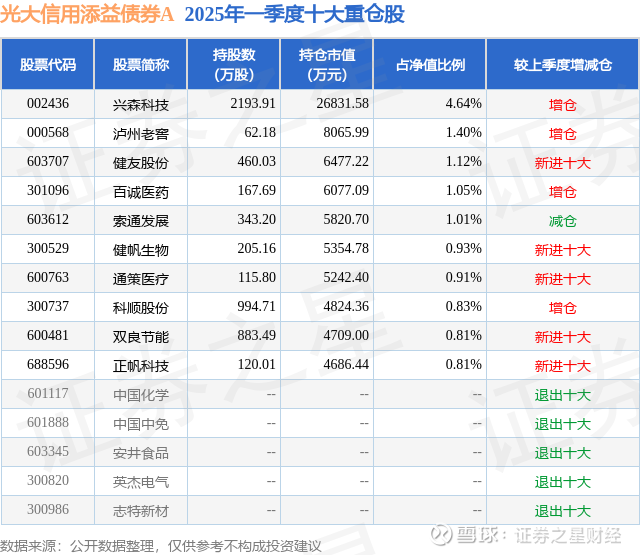Select stock code 000568

tap(48, 133)
